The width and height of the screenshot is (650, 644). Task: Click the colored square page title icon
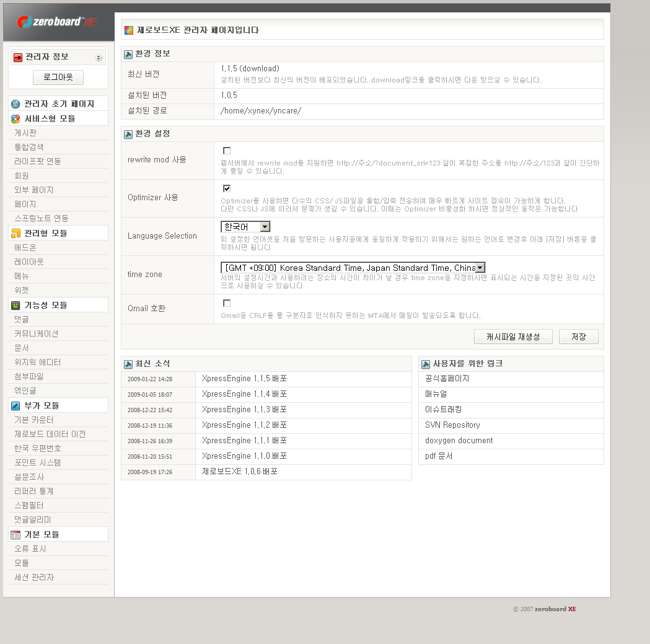(x=129, y=30)
